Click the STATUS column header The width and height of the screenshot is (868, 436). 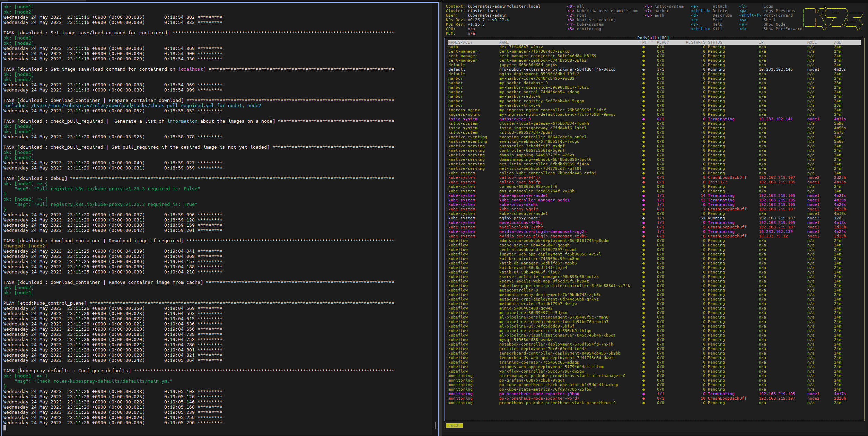(x=715, y=43)
